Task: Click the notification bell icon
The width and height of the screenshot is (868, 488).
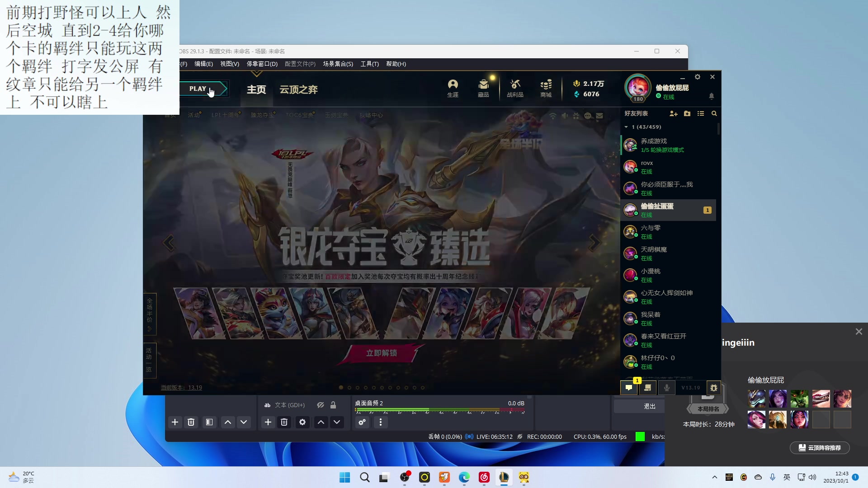Action: (712, 96)
